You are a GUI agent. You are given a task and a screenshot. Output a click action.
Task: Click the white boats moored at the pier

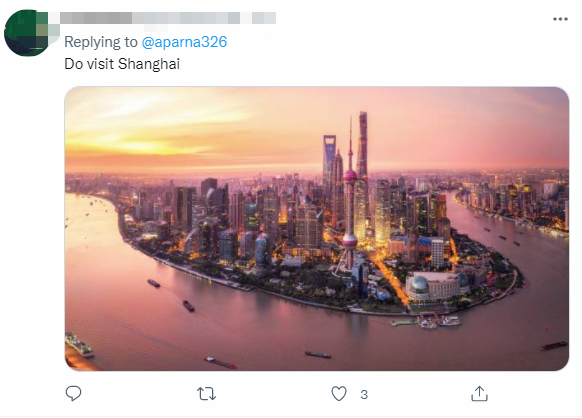click(438, 321)
